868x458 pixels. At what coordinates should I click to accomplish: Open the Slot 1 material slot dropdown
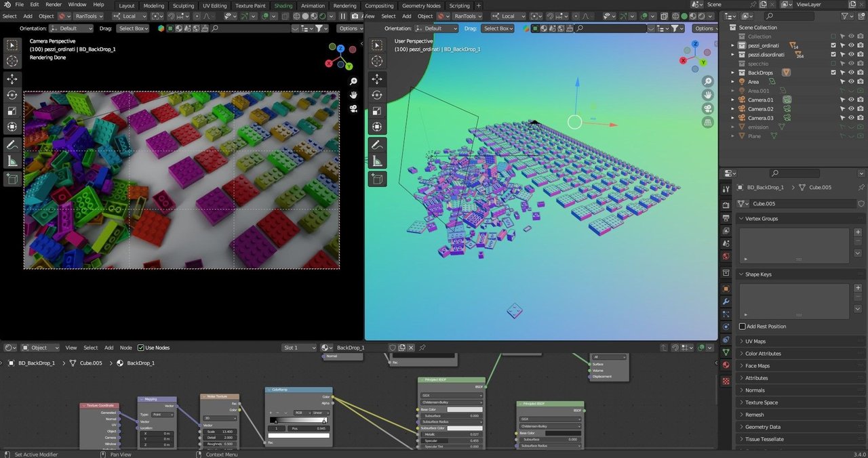point(300,348)
